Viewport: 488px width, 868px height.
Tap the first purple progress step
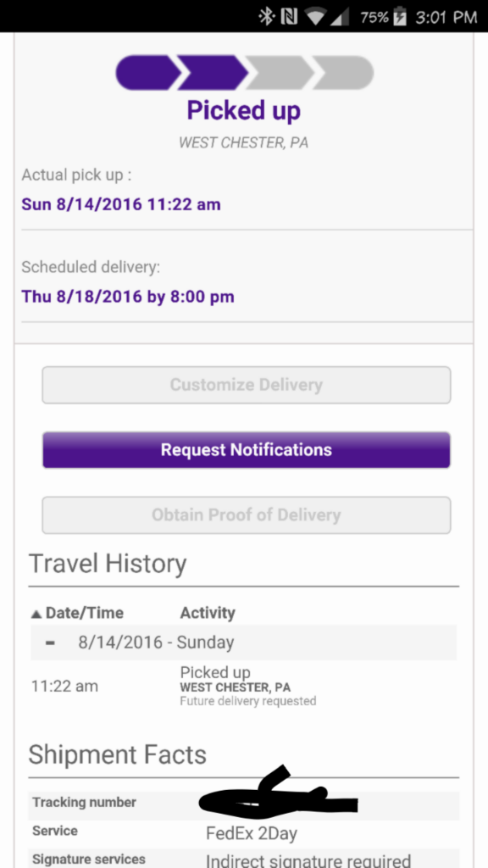147,73
